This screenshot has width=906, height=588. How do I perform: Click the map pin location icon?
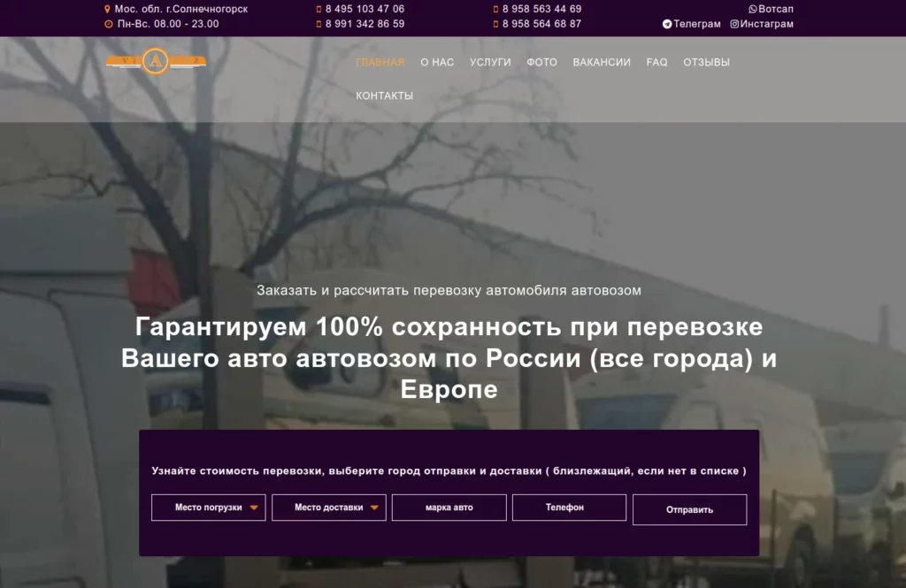tap(107, 9)
